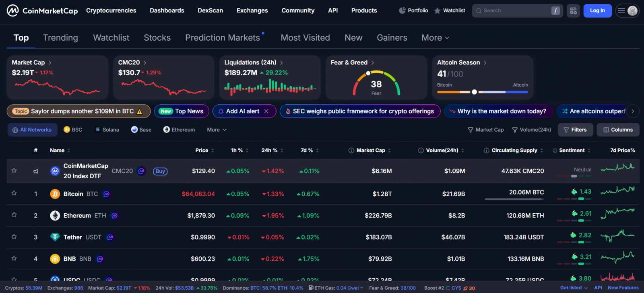Open the hamburger profile menu
Viewport: 644px width, 293px height.
[627, 11]
